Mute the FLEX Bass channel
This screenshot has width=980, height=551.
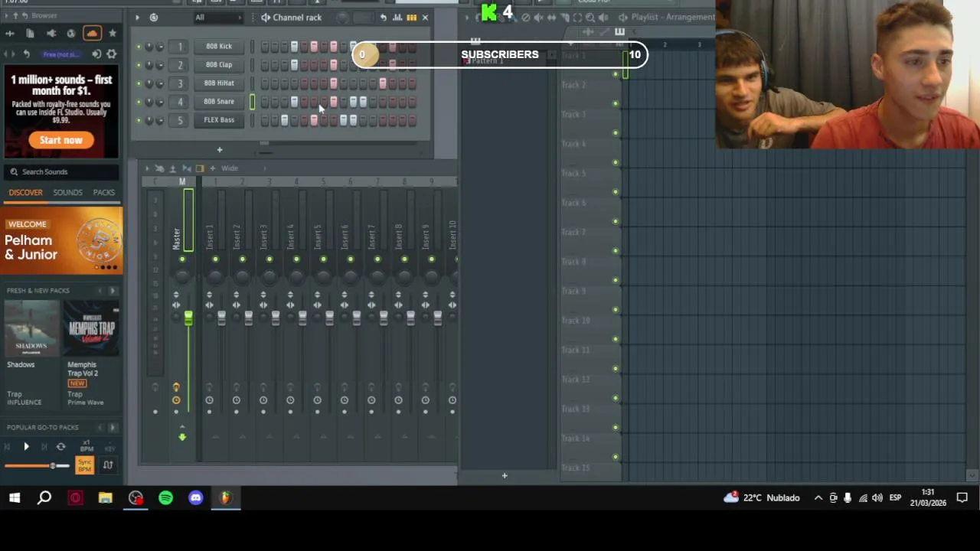pos(139,120)
